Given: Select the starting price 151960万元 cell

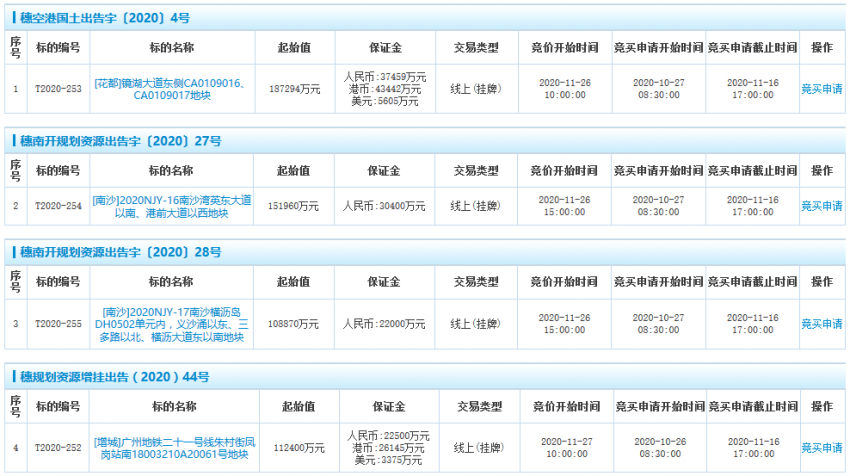Looking at the screenshot, I should pyautogui.click(x=294, y=206).
